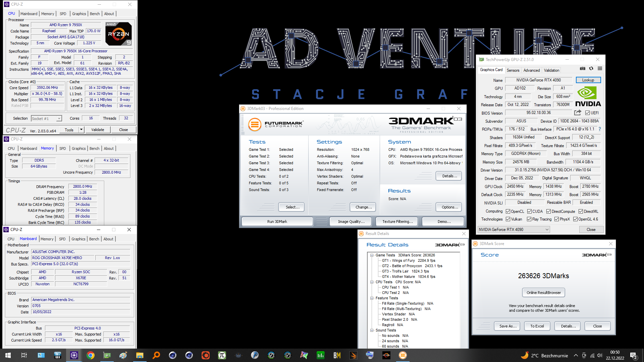The height and width of the screenshot is (362, 644).
Task: Click the BIOS export share icon
Action: [x=578, y=113]
